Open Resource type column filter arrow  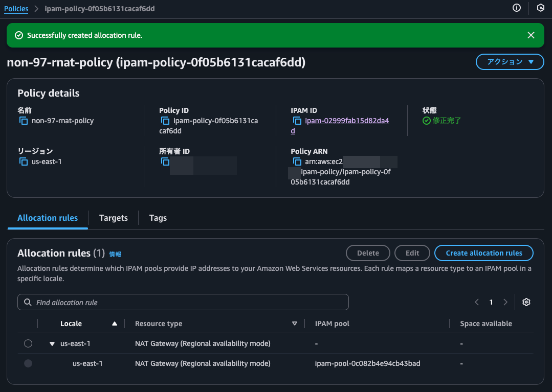point(294,324)
